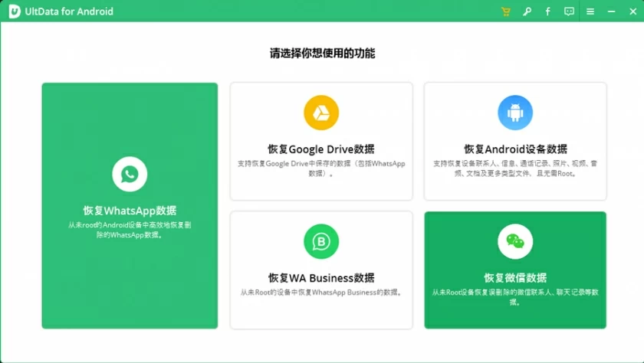Click the Google Drive card description text
Viewport: 644px width, 363px height.
coord(321,168)
